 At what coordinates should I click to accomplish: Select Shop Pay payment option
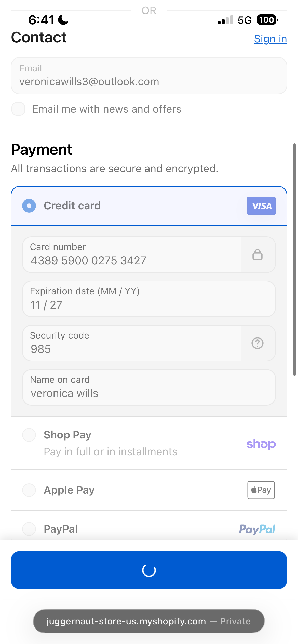pyautogui.click(x=29, y=435)
